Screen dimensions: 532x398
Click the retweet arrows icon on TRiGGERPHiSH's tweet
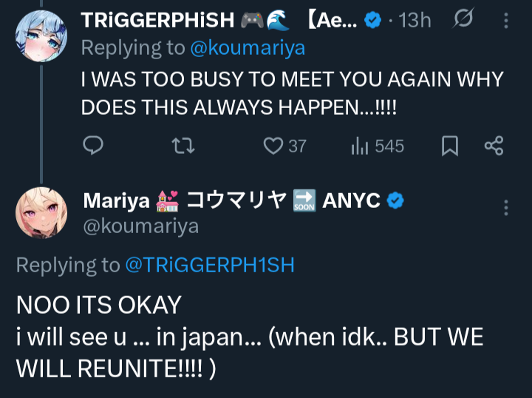183,146
